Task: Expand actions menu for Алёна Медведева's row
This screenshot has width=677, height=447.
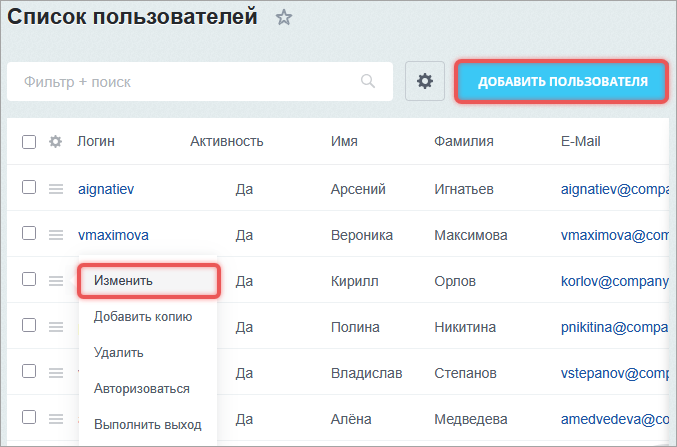Action: [56, 419]
